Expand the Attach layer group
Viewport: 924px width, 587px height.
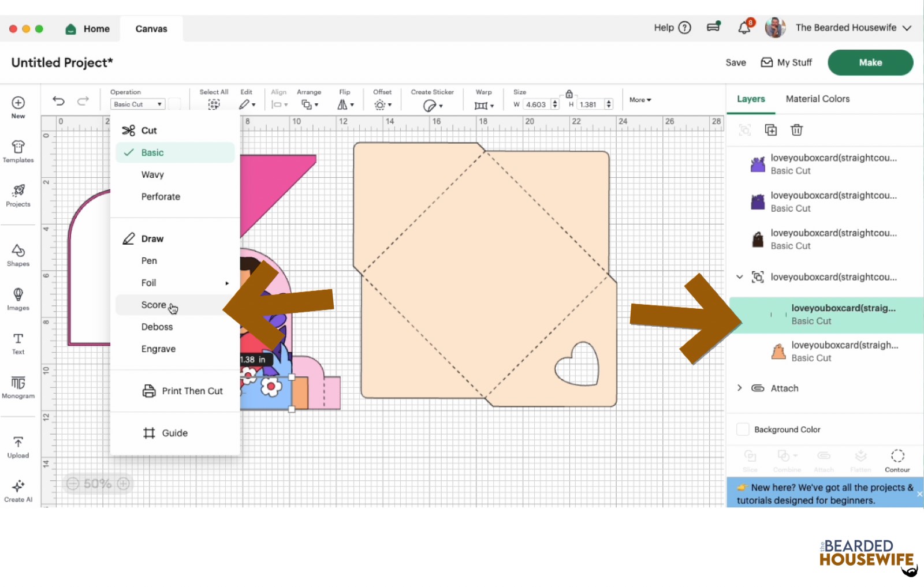(740, 388)
